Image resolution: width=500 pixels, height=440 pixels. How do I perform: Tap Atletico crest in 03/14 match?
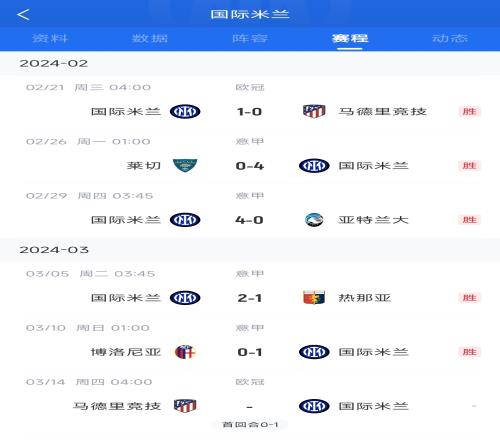point(185,406)
